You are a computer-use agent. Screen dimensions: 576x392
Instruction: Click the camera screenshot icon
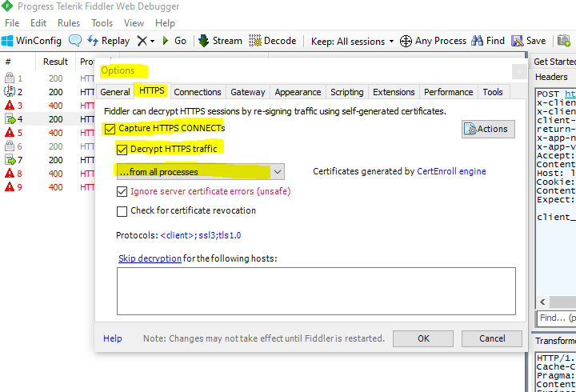point(563,41)
